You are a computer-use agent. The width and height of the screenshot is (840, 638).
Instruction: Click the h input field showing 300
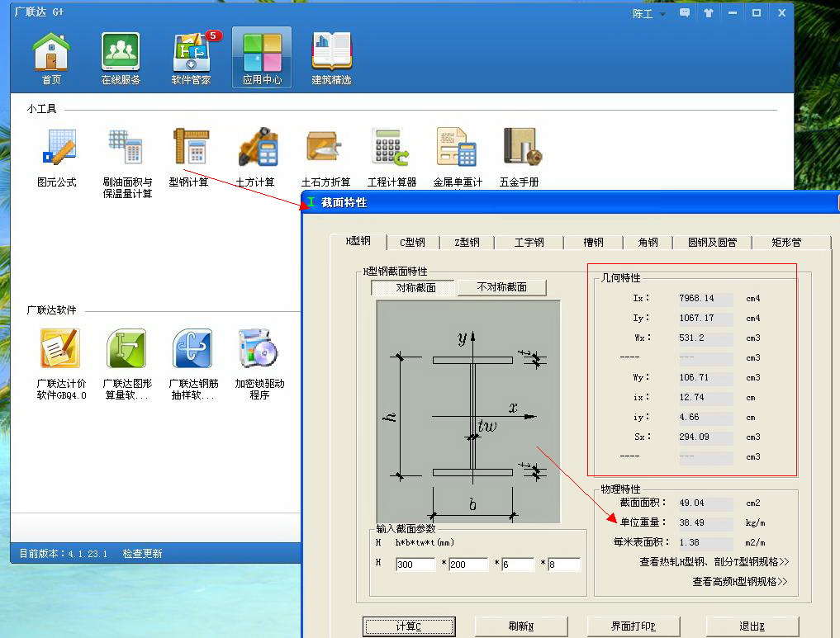tap(415, 565)
